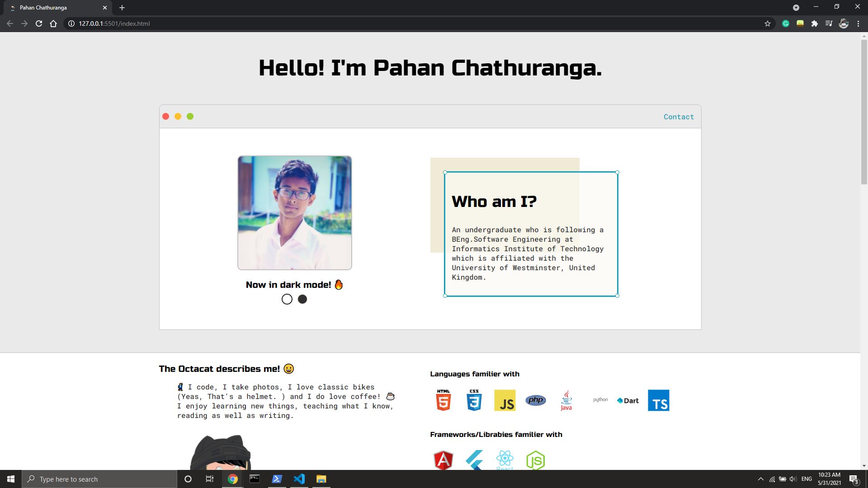Image resolution: width=868 pixels, height=488 pixels.
Task: Click the green traffic light dot
Action: click(x=191, y=116)
